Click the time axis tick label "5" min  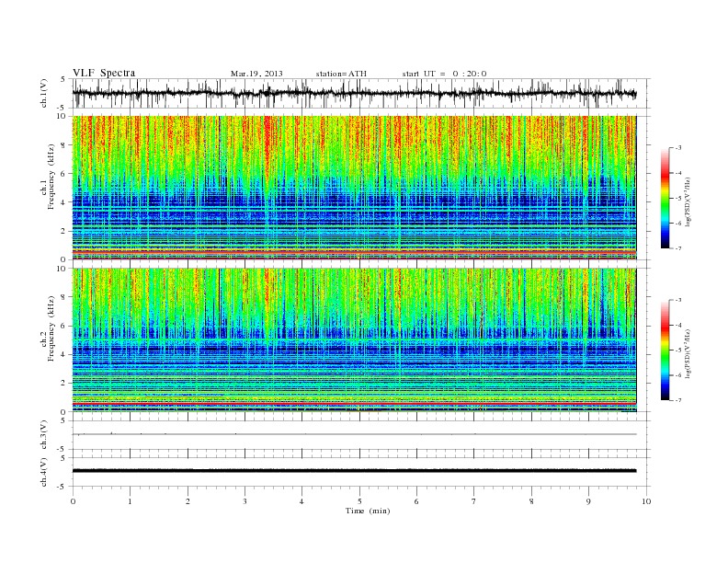(359, 501)
